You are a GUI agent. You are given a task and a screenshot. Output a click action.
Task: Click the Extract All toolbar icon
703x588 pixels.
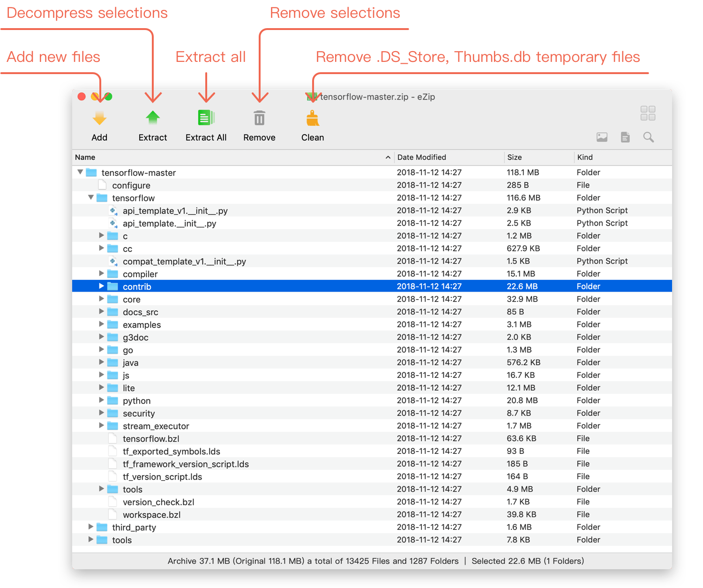206,118
